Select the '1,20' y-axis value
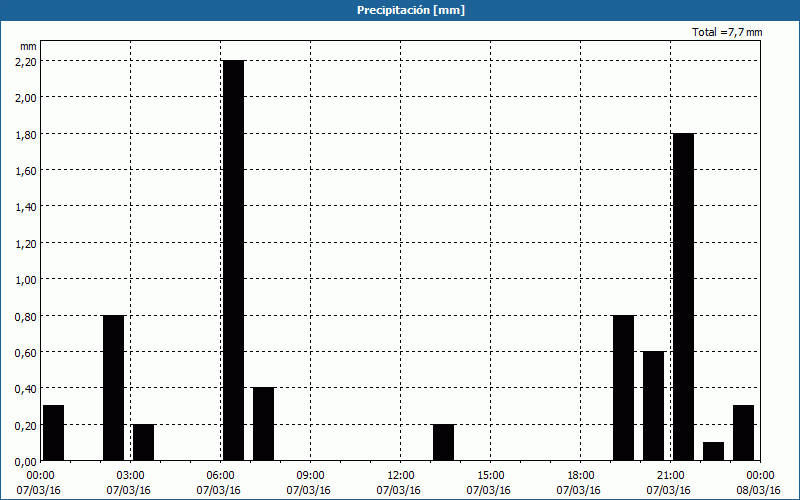Image resolution: width=800 pixels, height=500 pixels. 26,243
